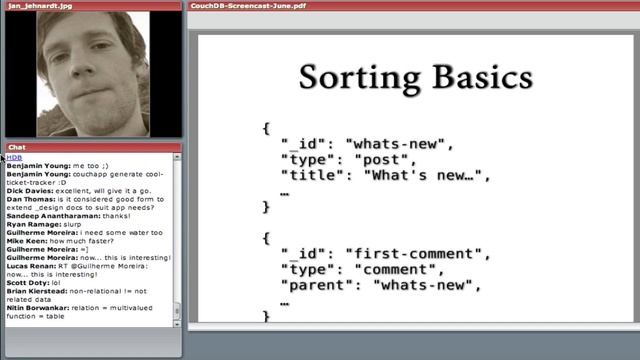Click the "title": "What's new…" line
This screenshot has height=360, width=640.
coord(385,176)
